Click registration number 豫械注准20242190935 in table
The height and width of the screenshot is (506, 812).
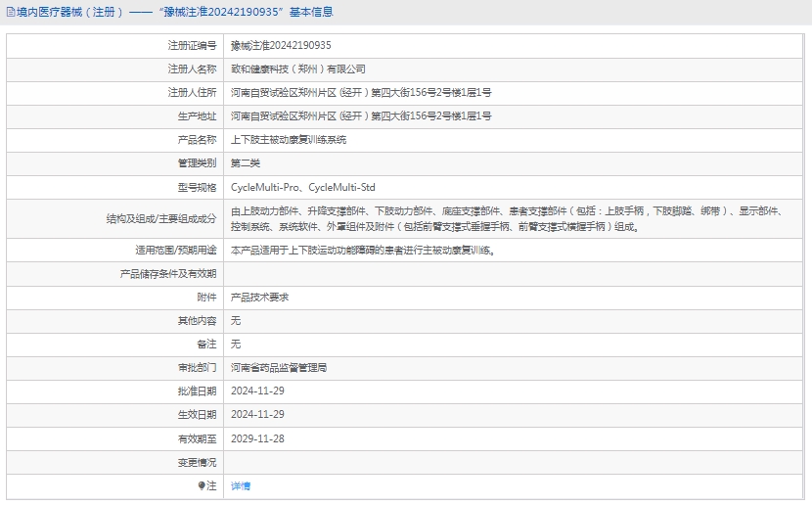pyautogui.click(x=281, y=45)
